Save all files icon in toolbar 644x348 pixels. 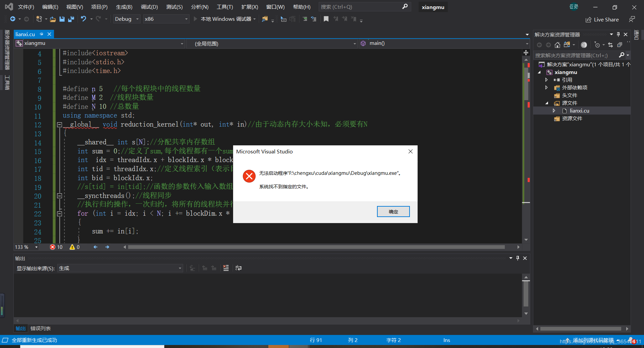(x=71, y=19)
